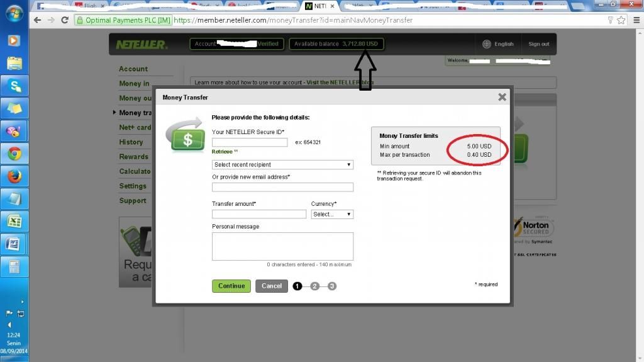Open Sticky Notes from the taskbar
This screenshot has height=362, width=644.
(x=14, y=108)
